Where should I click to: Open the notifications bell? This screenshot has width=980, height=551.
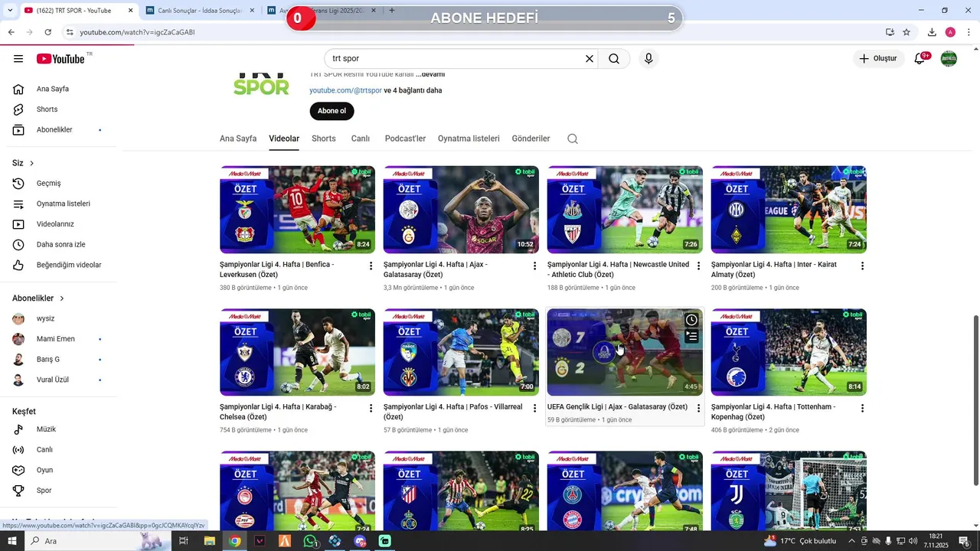tap(920, 59)
